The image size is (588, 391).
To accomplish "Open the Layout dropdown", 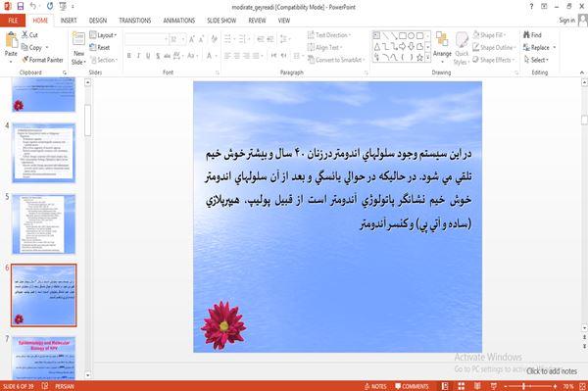I will 103,35.
